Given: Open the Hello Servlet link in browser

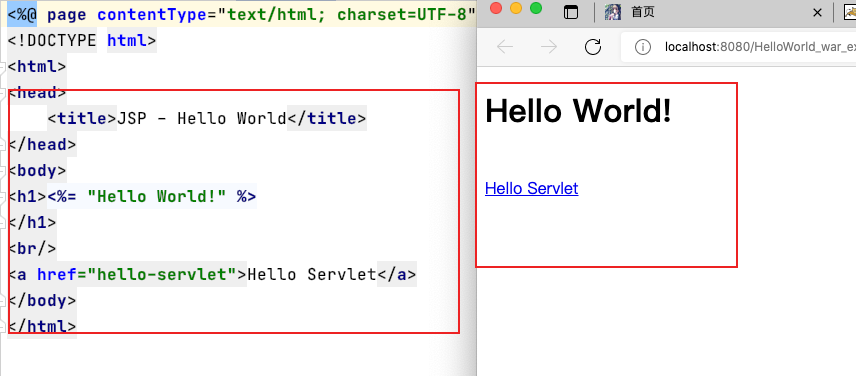Looking at the screenshot, I should [x=531, y=188].
